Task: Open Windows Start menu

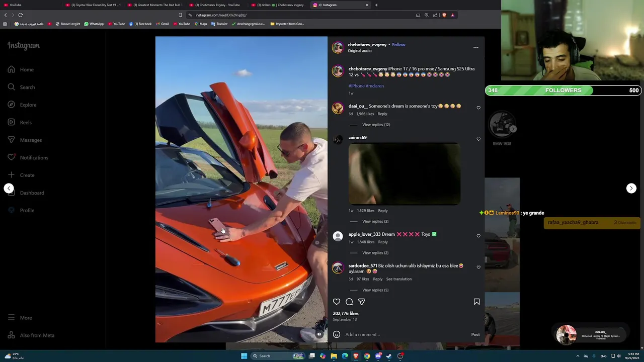Action: (x=244, y=356)
